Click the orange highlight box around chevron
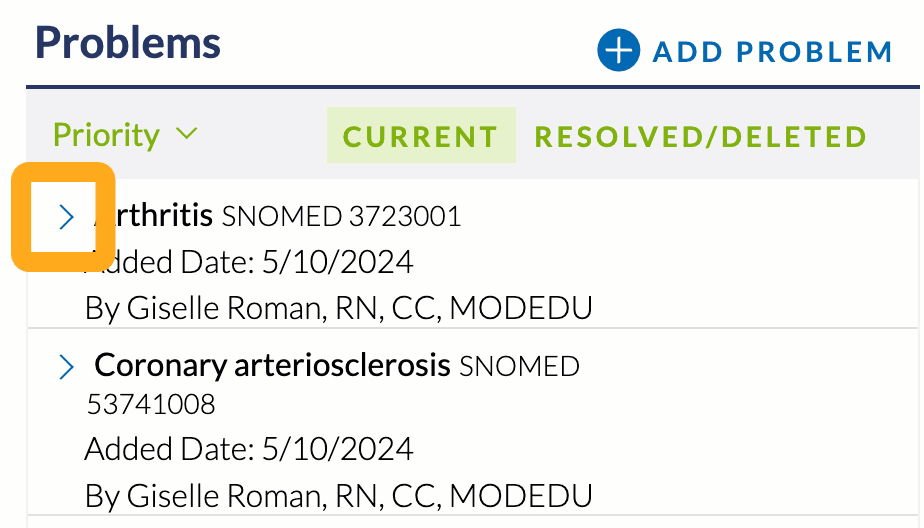924x528 pixels. (63, 217)
